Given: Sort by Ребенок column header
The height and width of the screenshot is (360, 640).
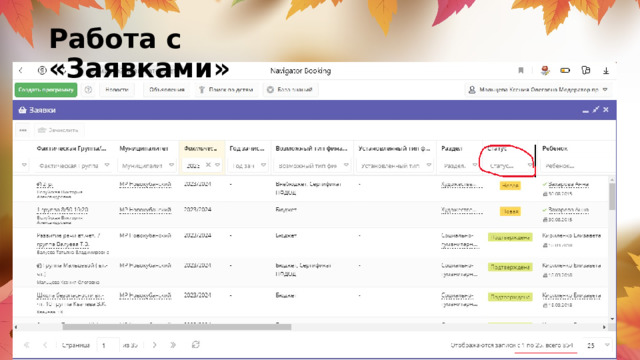Looking at the screenshot, I should (x=555, y=149).
